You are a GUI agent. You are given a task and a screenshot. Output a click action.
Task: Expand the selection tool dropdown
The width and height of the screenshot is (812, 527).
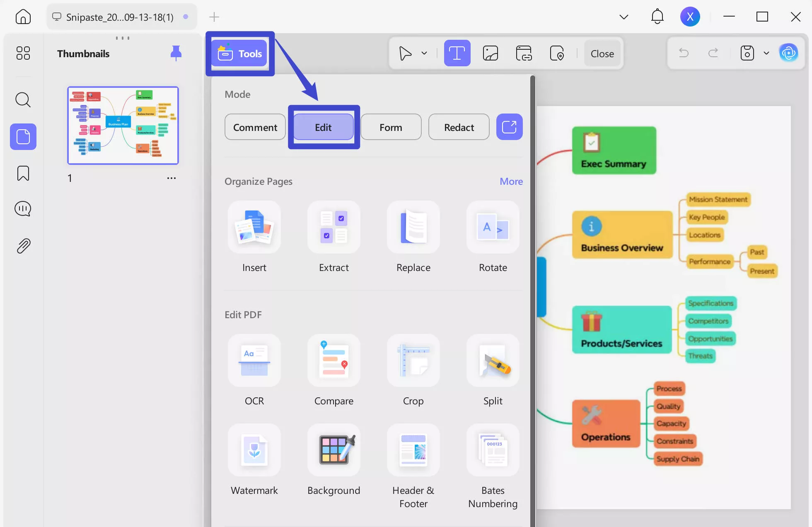[424, 53]
